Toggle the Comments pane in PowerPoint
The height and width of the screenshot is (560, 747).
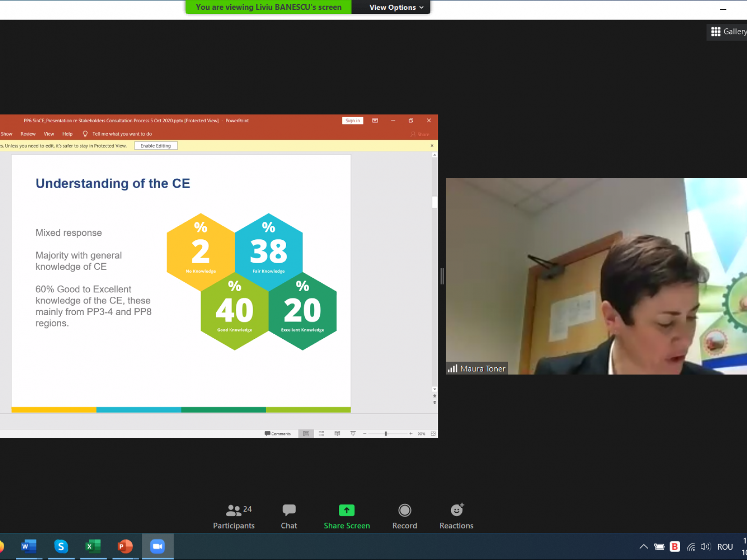(x=278, y=434)
